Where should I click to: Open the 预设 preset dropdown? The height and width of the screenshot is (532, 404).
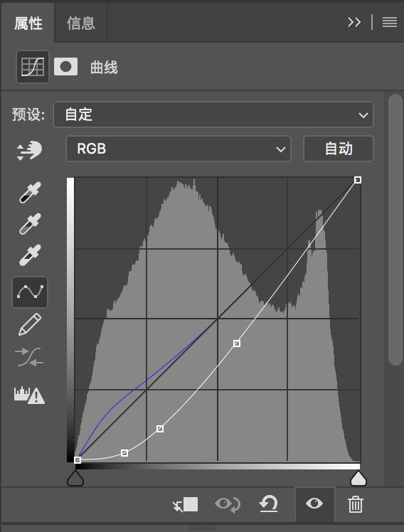coord(213,115)
